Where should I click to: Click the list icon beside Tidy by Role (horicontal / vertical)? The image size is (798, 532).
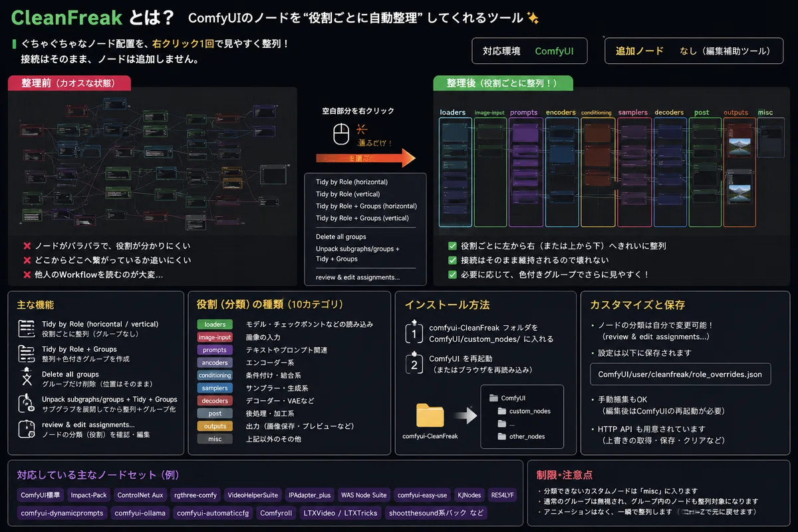pos(27,328)
